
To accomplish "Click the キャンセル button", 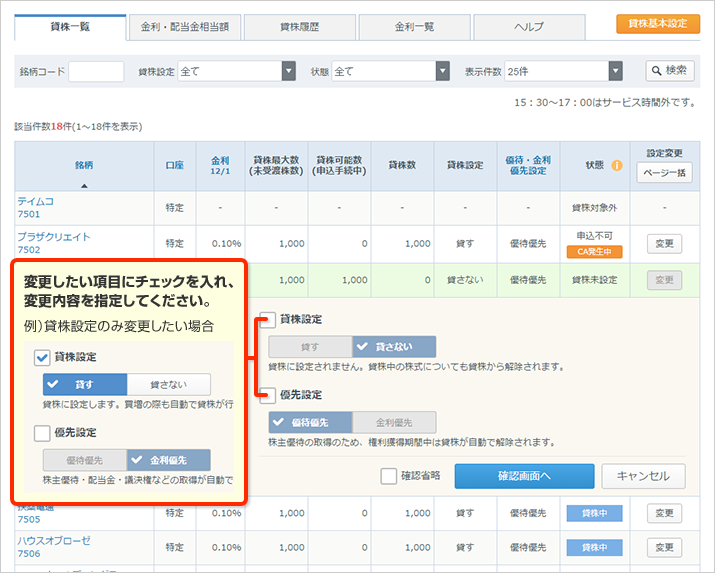I will pyautogui.click(x=643, y=476).
